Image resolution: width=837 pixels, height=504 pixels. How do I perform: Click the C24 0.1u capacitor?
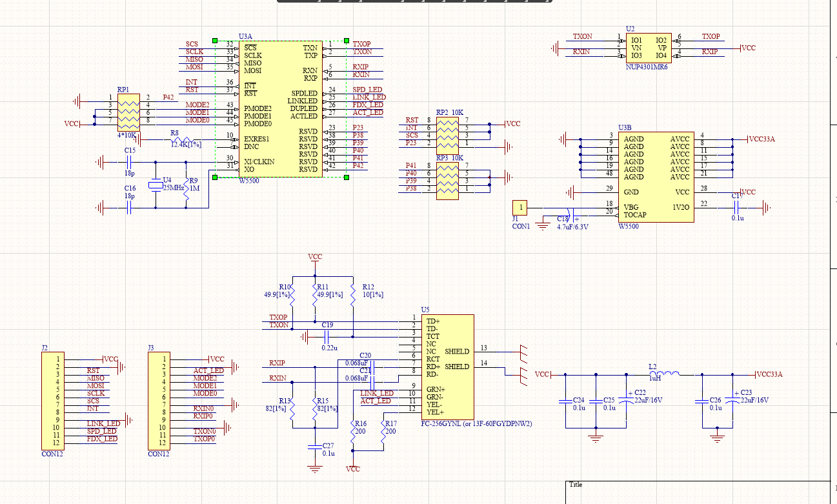[566, 400]
